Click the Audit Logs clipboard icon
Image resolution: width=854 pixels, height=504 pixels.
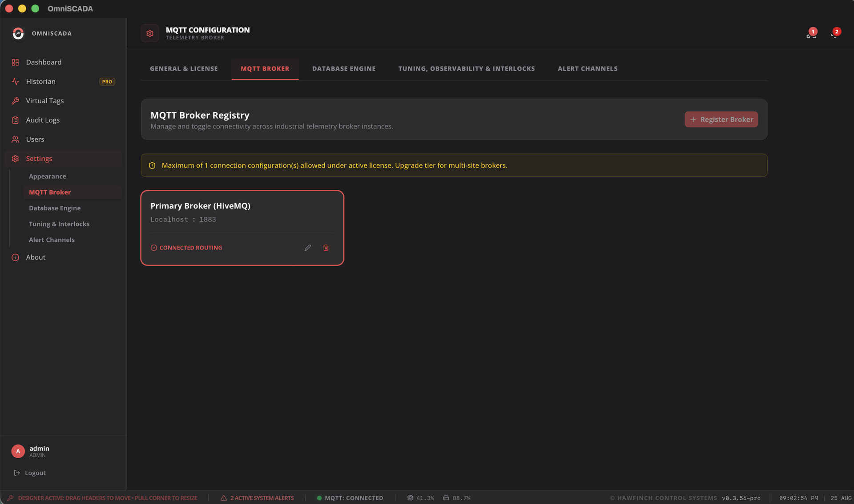coord(15,120)
